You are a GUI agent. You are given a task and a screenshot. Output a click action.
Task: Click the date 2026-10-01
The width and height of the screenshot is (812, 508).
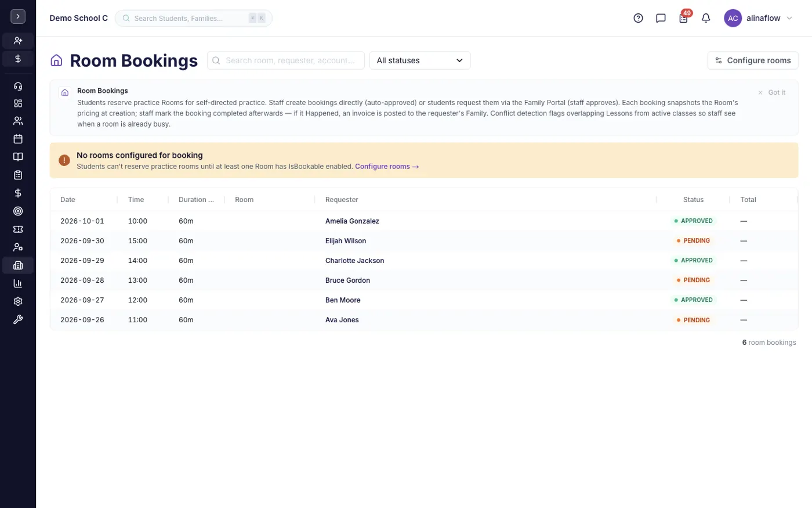(82, 221)
